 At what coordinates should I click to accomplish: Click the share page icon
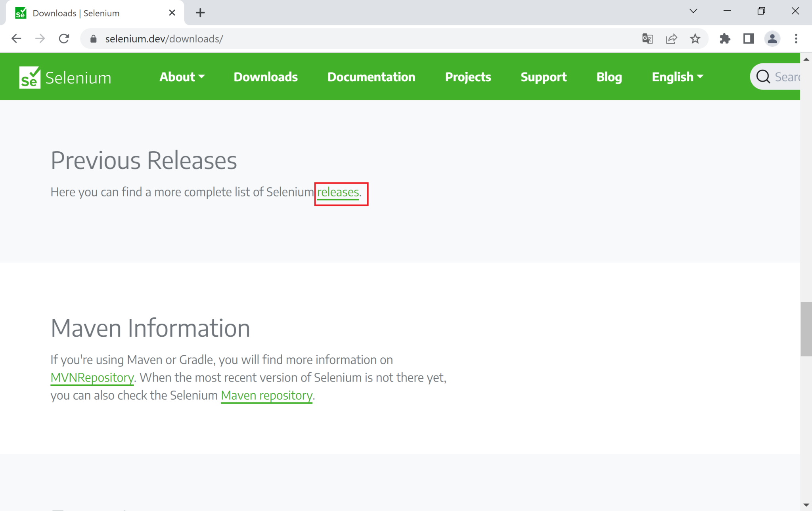point(671,38)
